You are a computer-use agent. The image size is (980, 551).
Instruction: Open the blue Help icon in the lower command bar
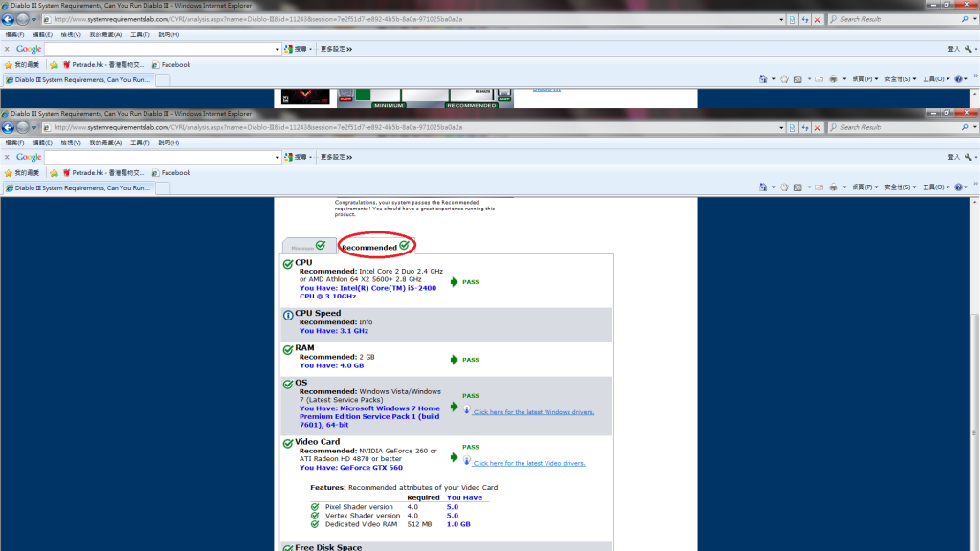point(959,187)
